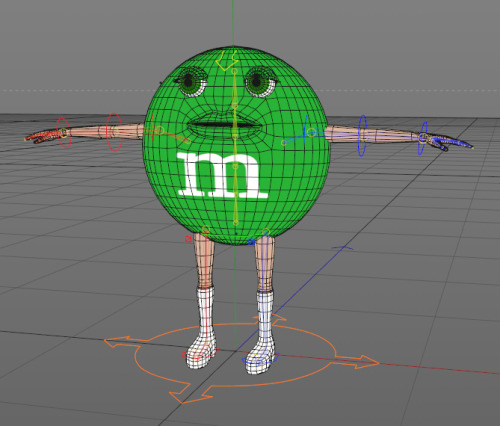This screenshot has width=500, height=426.
Task: Click the white "m" logo on the body
Action: [x=222, y=175]
